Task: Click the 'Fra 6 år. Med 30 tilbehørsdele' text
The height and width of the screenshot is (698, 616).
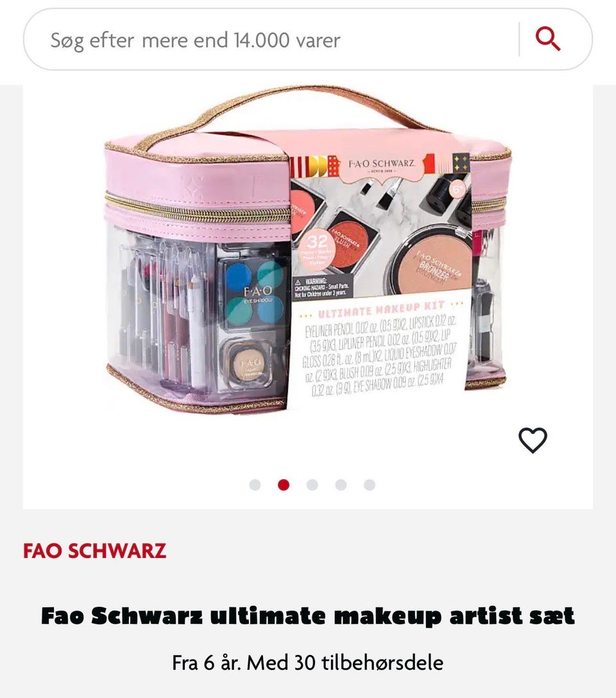Action: point(308,663)
